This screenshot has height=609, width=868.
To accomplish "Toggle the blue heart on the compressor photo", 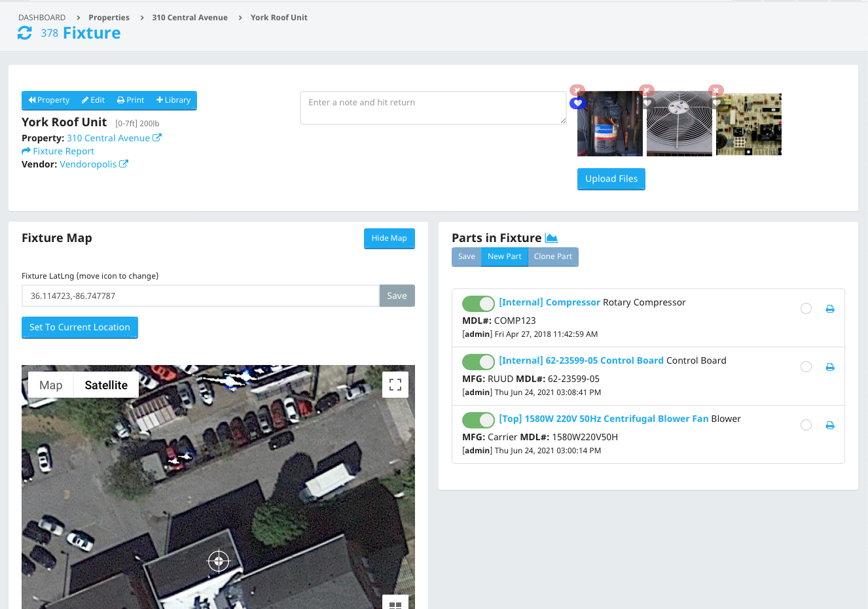I will [577, 103].
